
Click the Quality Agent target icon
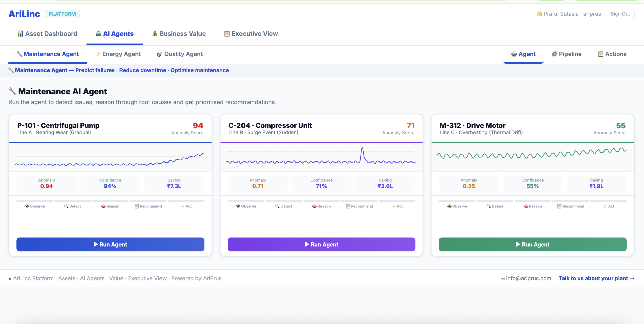(159, 54)
